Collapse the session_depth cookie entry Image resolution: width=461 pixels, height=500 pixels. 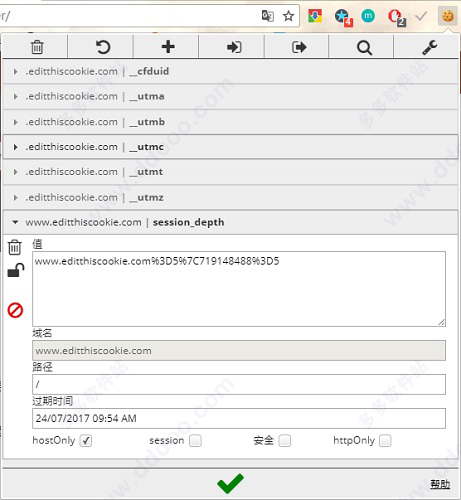tap(230, 222)
